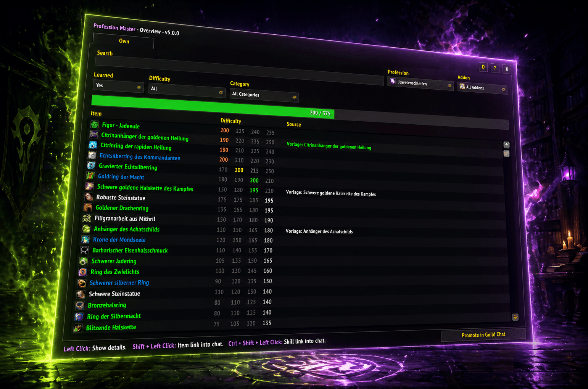The height and width of the screenshot is (389, 588).
Task: Change the Profession dropdown from Juwelenschleifen
Action: pyautogui.click(x=420, y=83)
